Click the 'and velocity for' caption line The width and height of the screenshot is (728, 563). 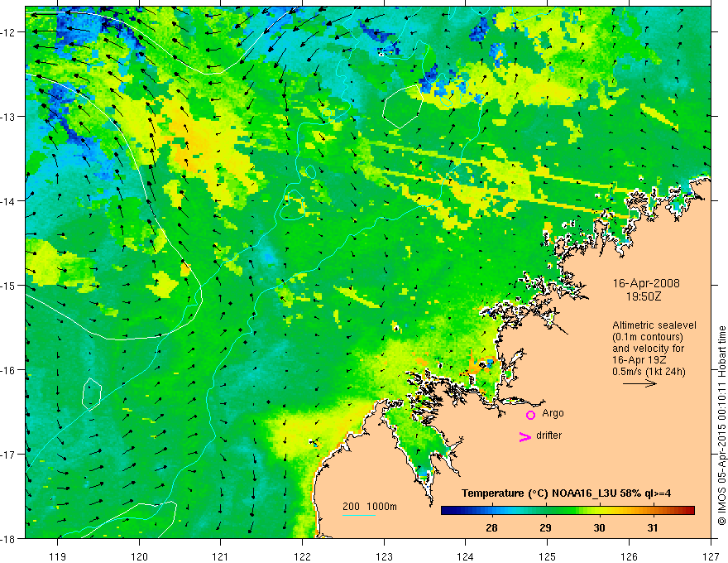point(648,349)
